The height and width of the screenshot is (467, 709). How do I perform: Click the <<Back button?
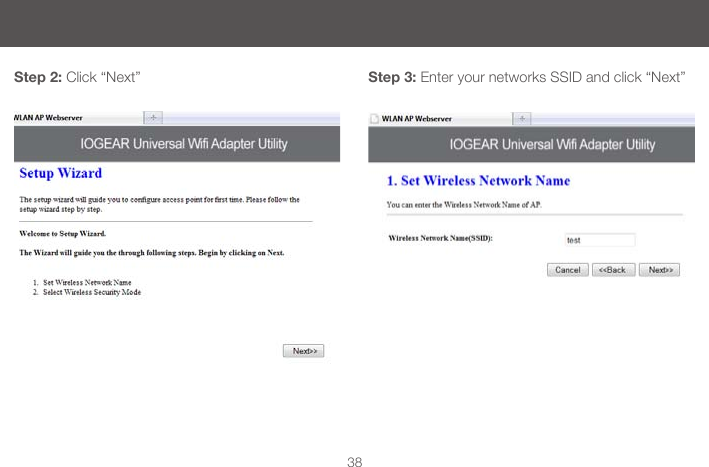pyautogui.click(x=614, y=270)
